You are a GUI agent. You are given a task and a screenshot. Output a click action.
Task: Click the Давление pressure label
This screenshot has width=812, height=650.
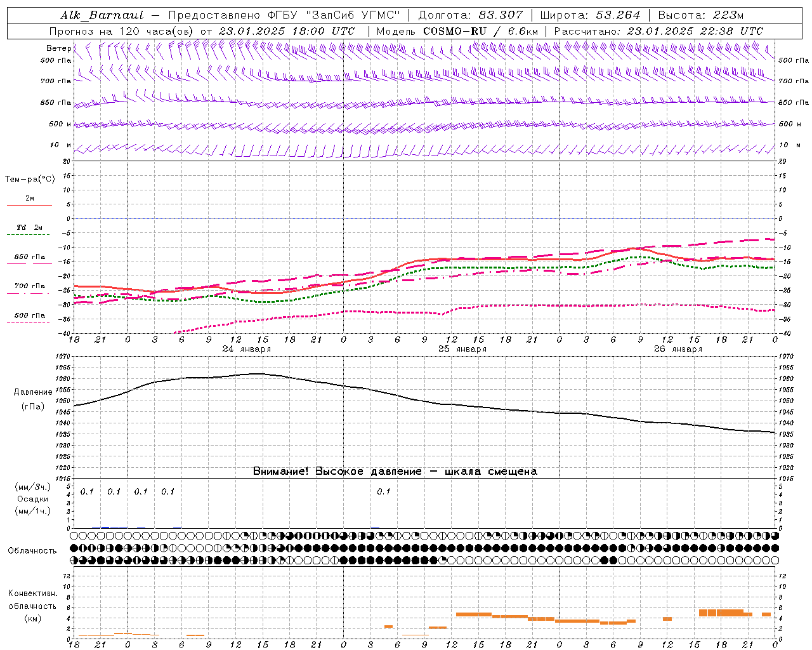pyautogui.click(x=33, y=392)
